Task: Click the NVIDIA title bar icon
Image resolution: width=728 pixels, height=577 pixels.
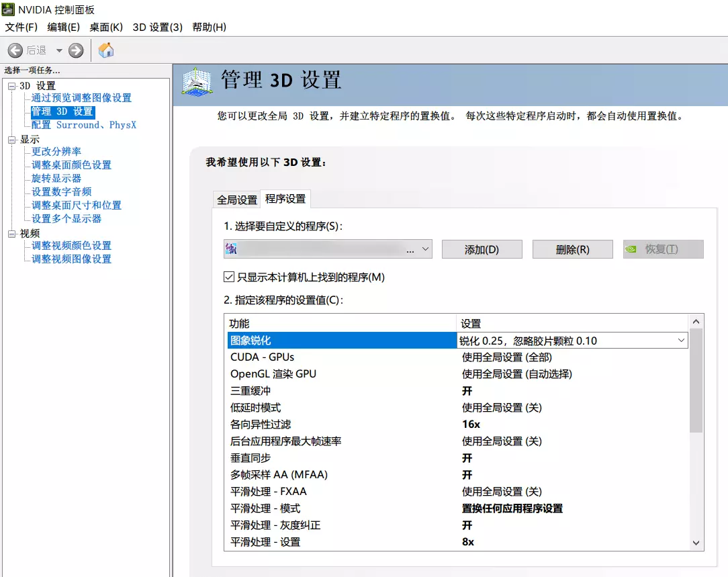Action: click(8, 9)
